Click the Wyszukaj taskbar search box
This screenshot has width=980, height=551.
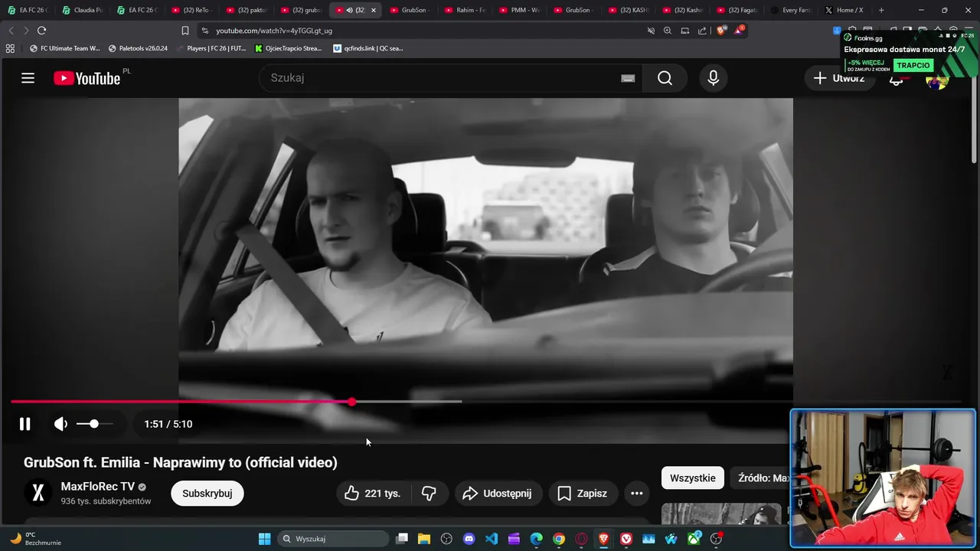click(x=333, y=539)
